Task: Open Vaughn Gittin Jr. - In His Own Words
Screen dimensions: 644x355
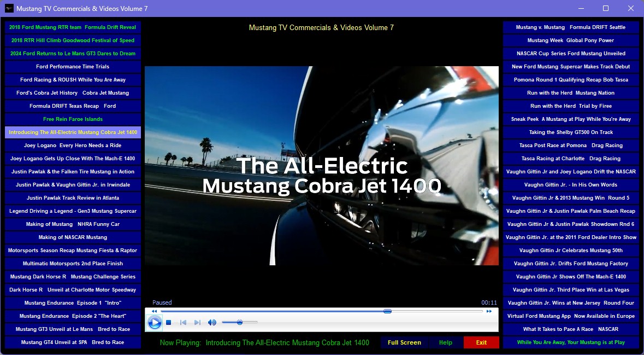Action: tap(571, 185)
